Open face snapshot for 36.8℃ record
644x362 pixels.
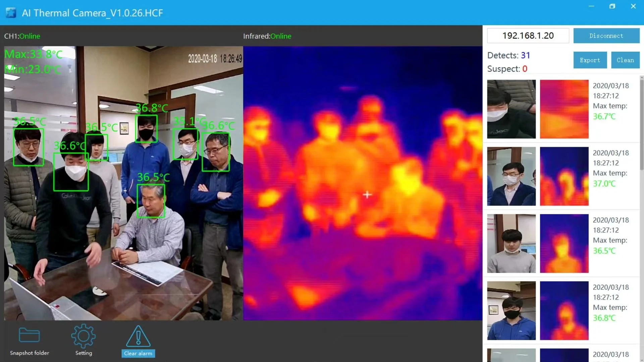pyautogui.click(x=511, y=311)
